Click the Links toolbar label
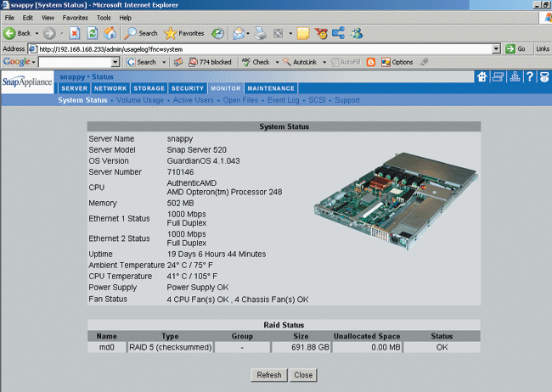The height and width of the screenshot is (392, 552). point(543,49)
